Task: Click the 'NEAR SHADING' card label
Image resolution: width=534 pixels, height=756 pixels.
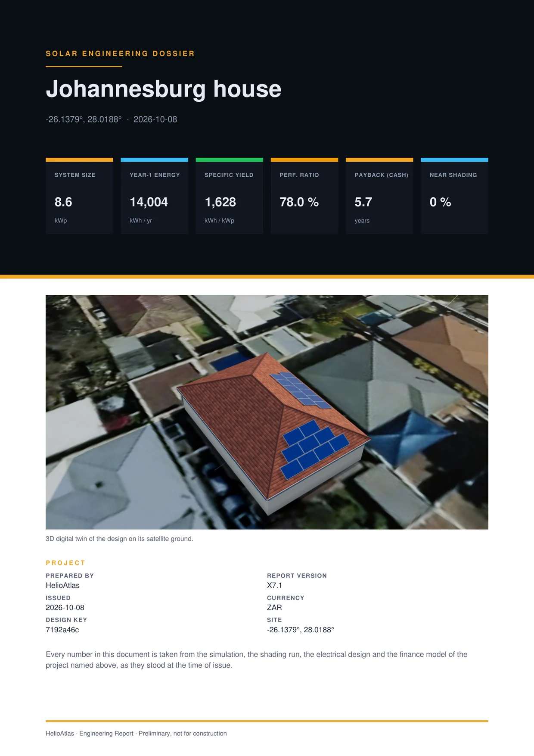Action: point(453,175)
